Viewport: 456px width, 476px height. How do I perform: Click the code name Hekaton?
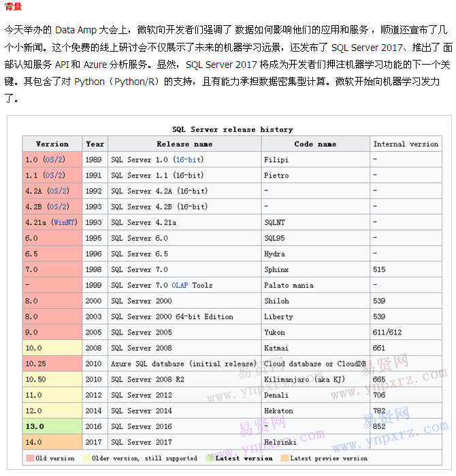click(278, 411)
